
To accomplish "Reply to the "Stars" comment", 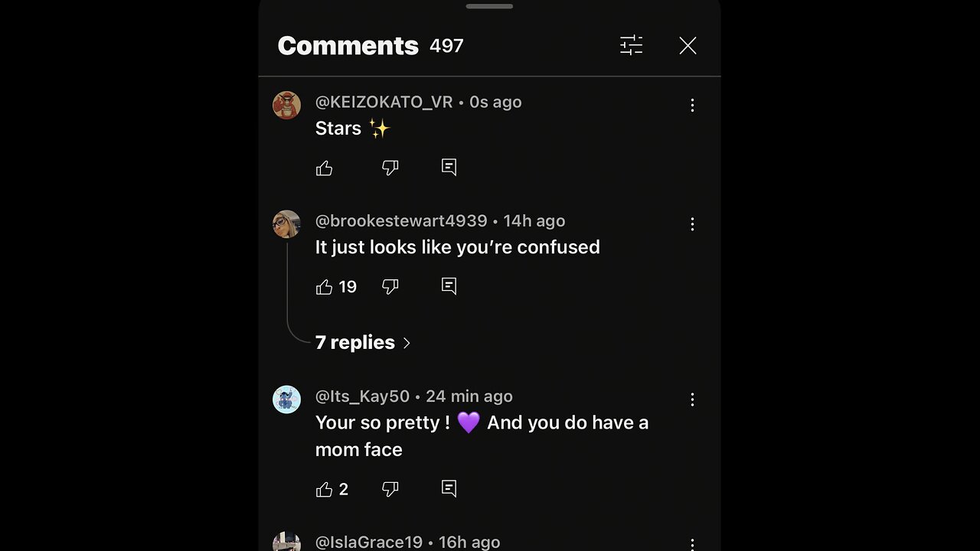I will pos(449,168).
